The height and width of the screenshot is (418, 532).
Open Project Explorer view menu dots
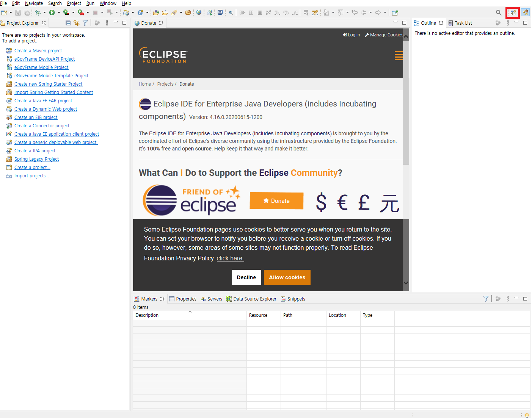coord(107,23)
